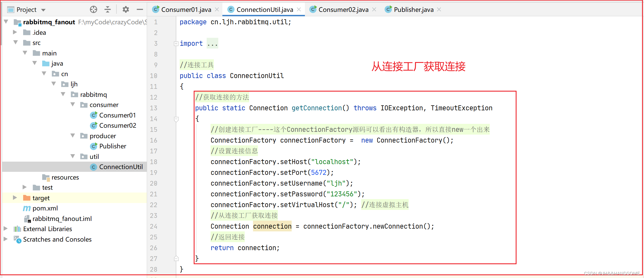Click the orange target folder icon
Viewport: 644px width, 278px height.
(27, 198)
